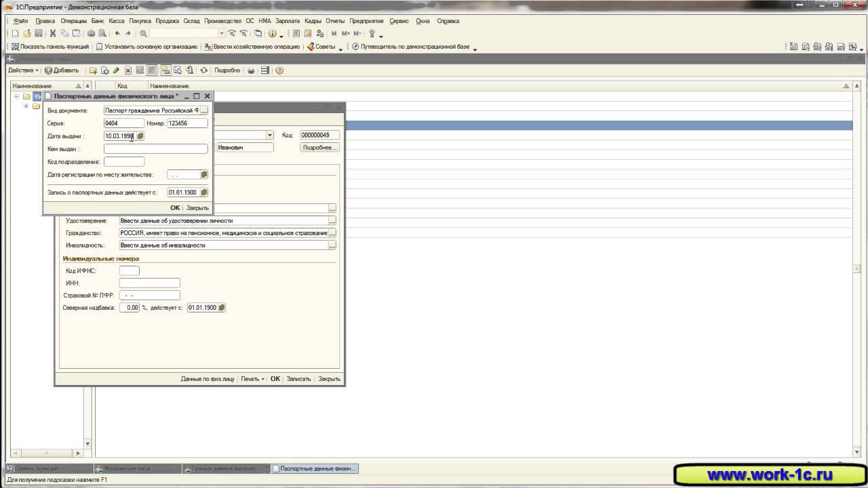Open the Гражданство ellipsis selector

pyautogui.click(x=332, y=233)
